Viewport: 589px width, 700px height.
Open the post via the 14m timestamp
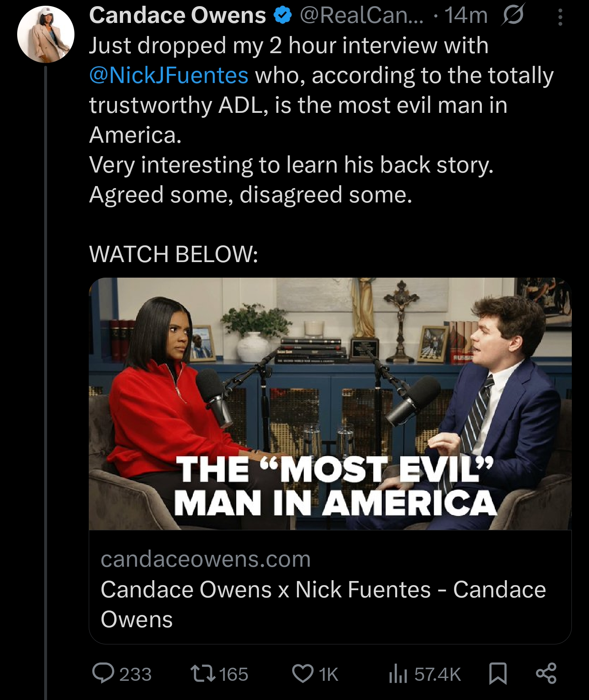click(x=466, y=16)
